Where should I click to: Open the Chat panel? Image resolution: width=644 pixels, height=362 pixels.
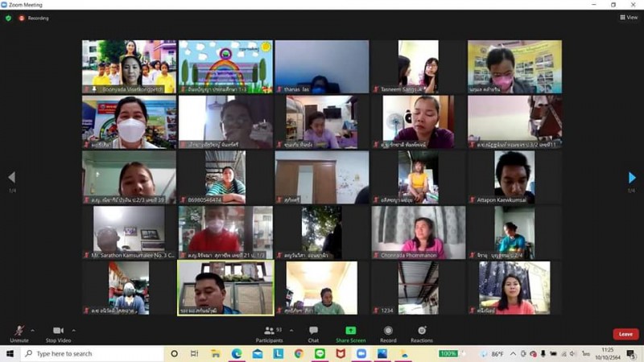click(313, 334)
